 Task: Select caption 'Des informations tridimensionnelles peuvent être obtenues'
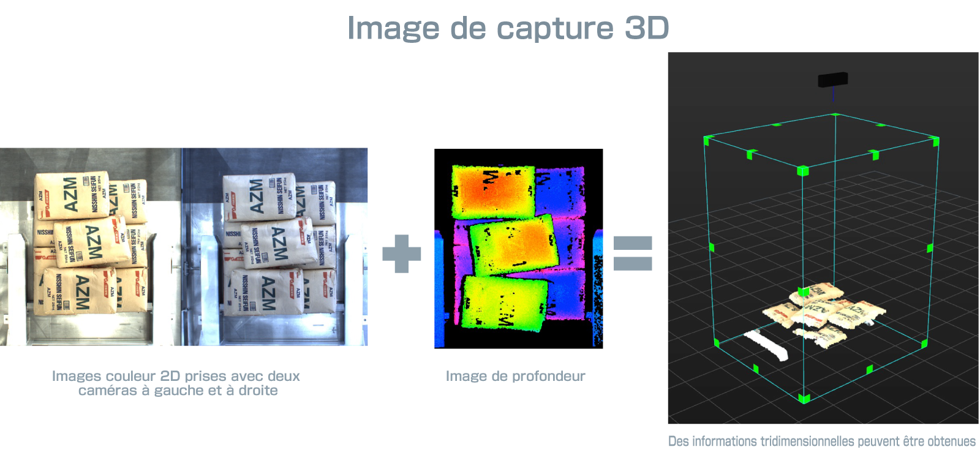click(x=822, y=441)
